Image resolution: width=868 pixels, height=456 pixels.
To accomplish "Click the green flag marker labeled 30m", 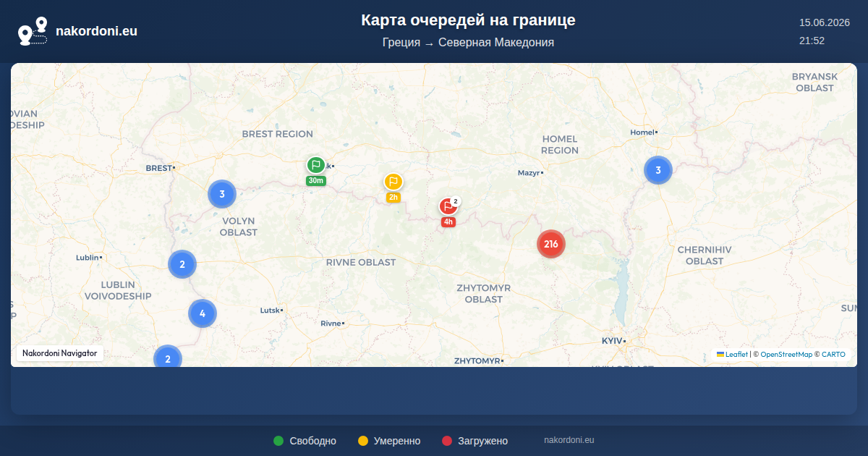I will coord(315,166).
